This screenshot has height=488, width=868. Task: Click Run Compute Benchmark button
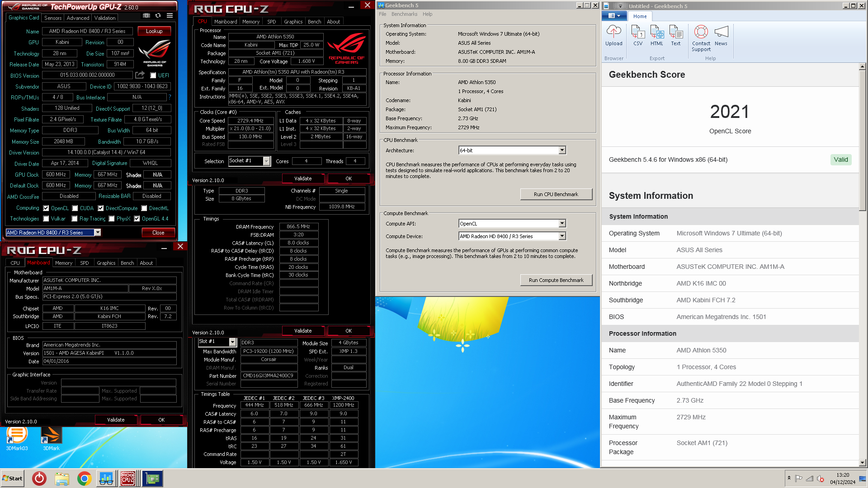556,280
